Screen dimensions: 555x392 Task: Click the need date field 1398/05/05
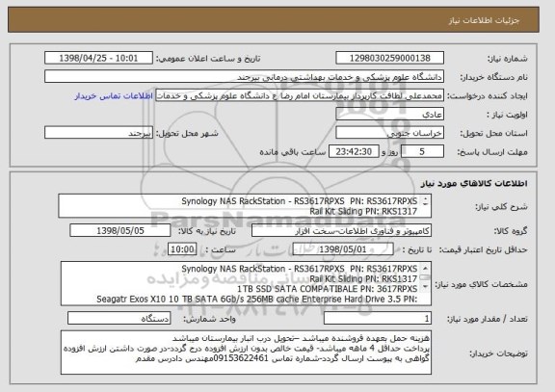point(120,230)
